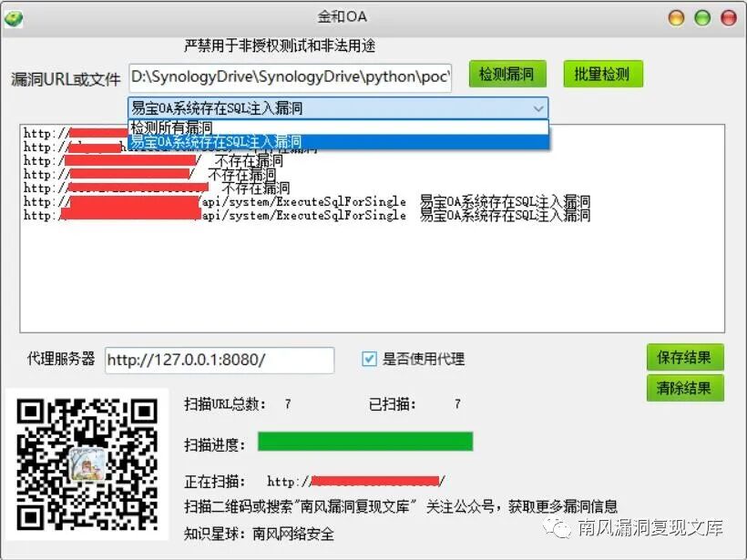Select 易宝OA系统存在SQL注入漏洞 list option
747x560 pixels.
pos(338,142)
